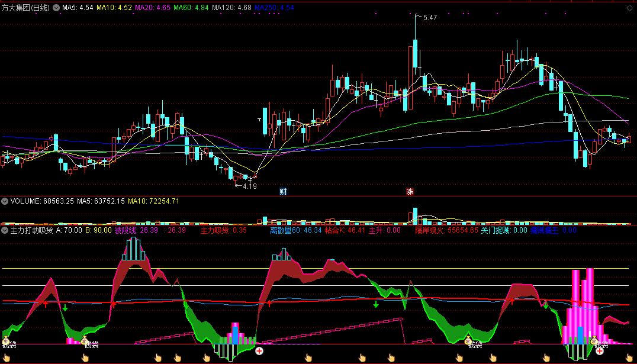Click the rightmost red up arrow signal
This screenshot has width=637, height=364.
pos(512,301)
